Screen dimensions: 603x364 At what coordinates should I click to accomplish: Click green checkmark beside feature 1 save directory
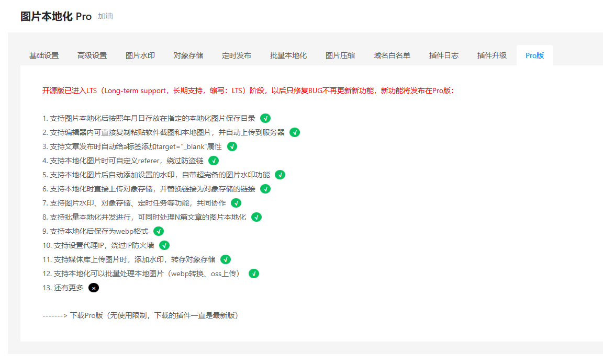pos(265,118)
